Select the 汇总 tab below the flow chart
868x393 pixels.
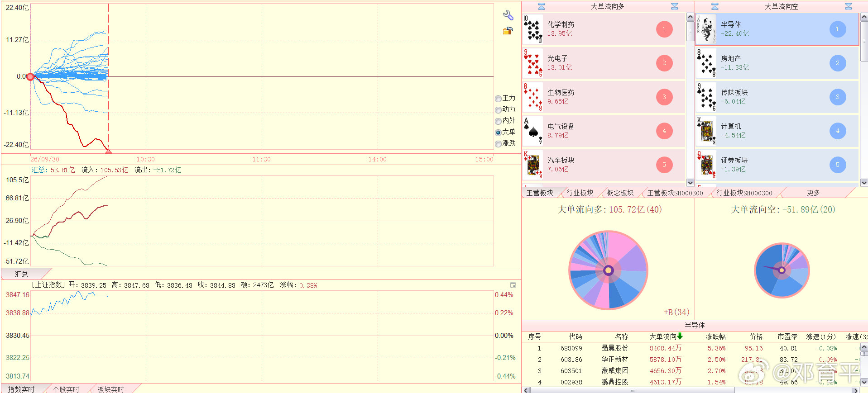point(21,274)
